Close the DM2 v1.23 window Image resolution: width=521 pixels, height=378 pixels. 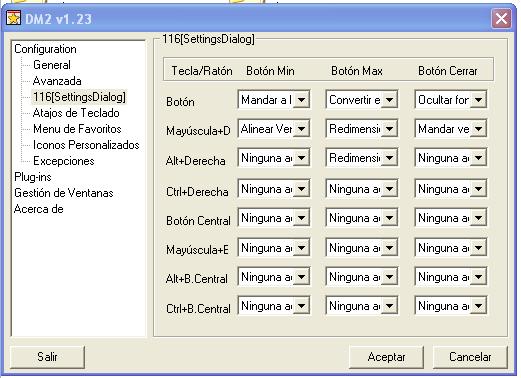501,19
